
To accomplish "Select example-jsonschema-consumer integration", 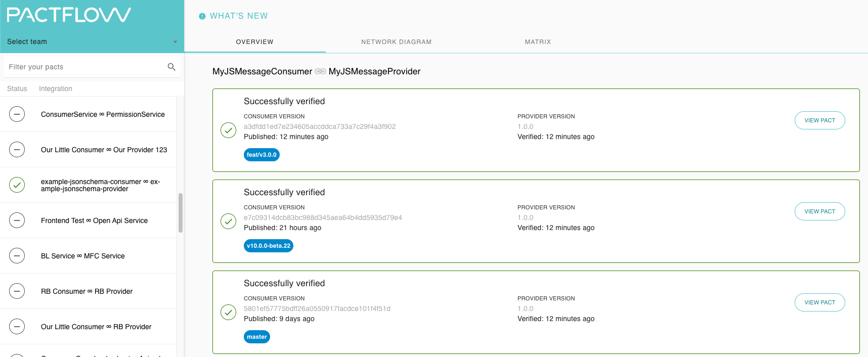I will [89, 185].
